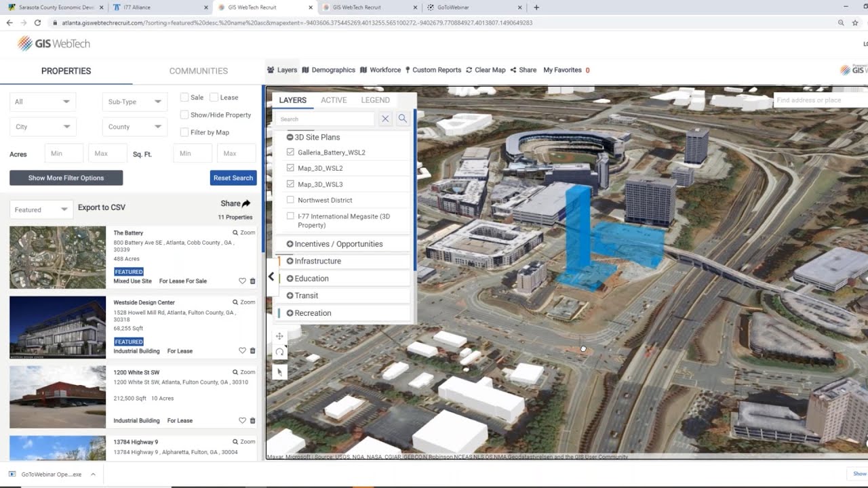Open the Sub-Type dropdown

coord(135,102)
